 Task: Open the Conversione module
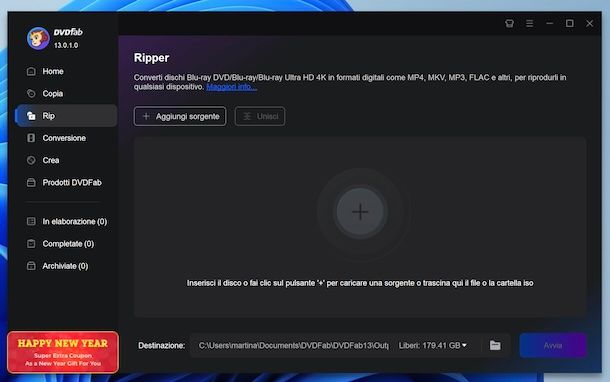tap(65, 138)
